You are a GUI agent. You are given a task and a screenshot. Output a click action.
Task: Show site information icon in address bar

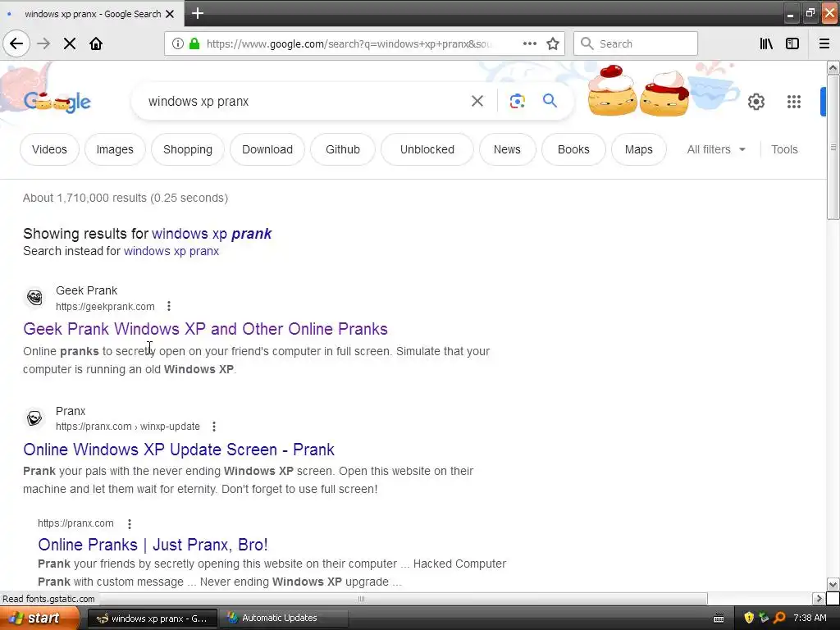[x=178, y=44]
